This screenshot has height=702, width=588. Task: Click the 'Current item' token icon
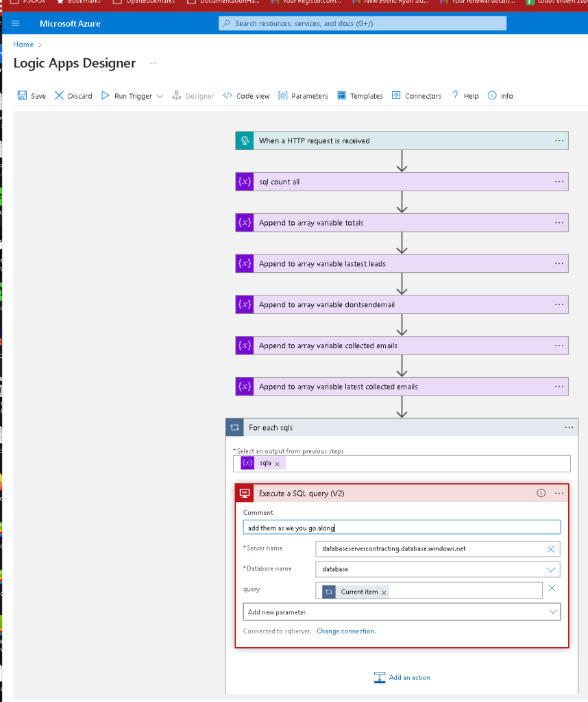click(x=329, y=592)
